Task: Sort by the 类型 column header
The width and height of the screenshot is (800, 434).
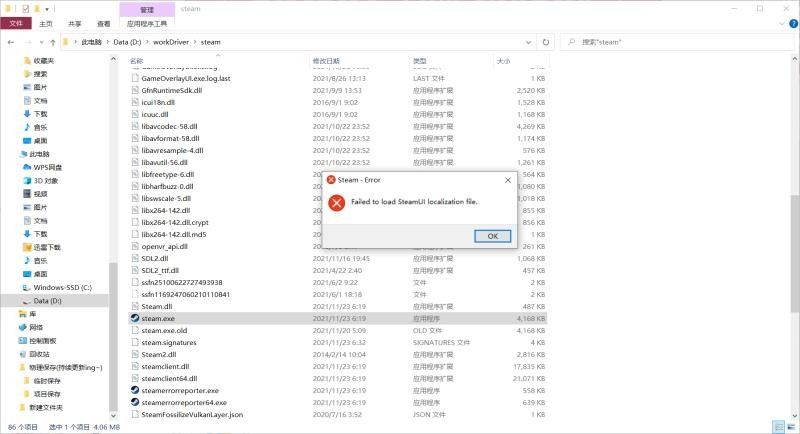Action: (x=419, y=61)
